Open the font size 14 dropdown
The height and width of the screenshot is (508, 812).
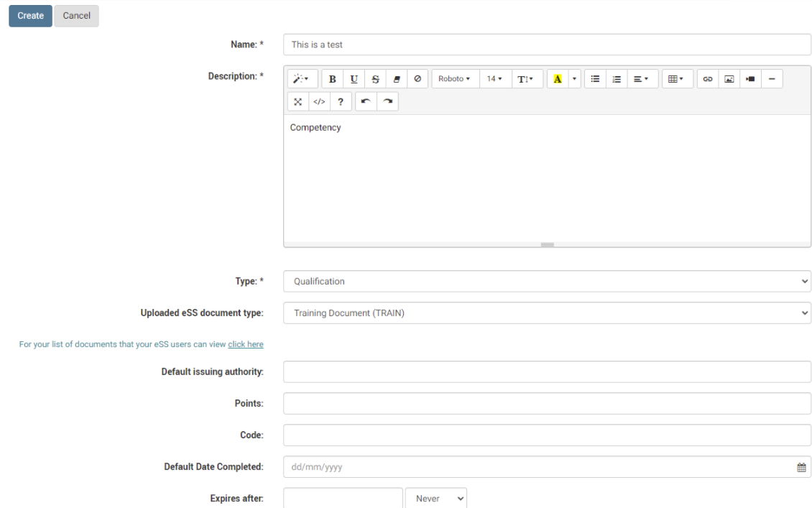coord(494,79)
